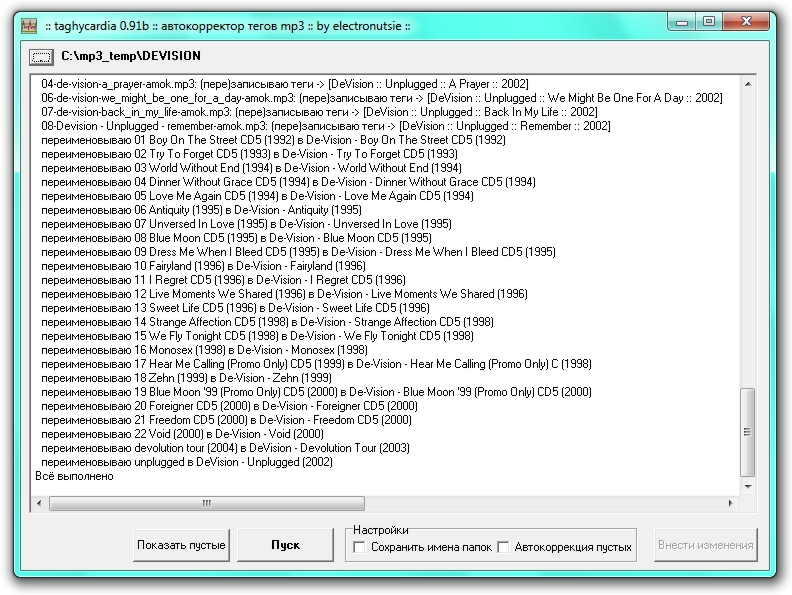Click log line 04-de-vision-a_prayer-amok.mp3
Screen dimensions: 792x595
(x=285, y=84)
